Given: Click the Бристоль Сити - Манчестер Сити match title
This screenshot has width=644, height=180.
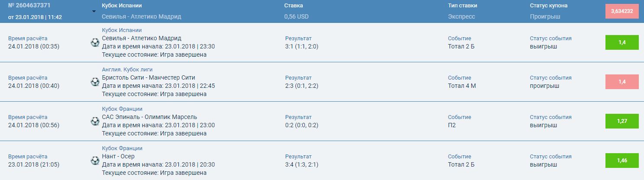Looking at the screenshot, I should coord(149,78).
